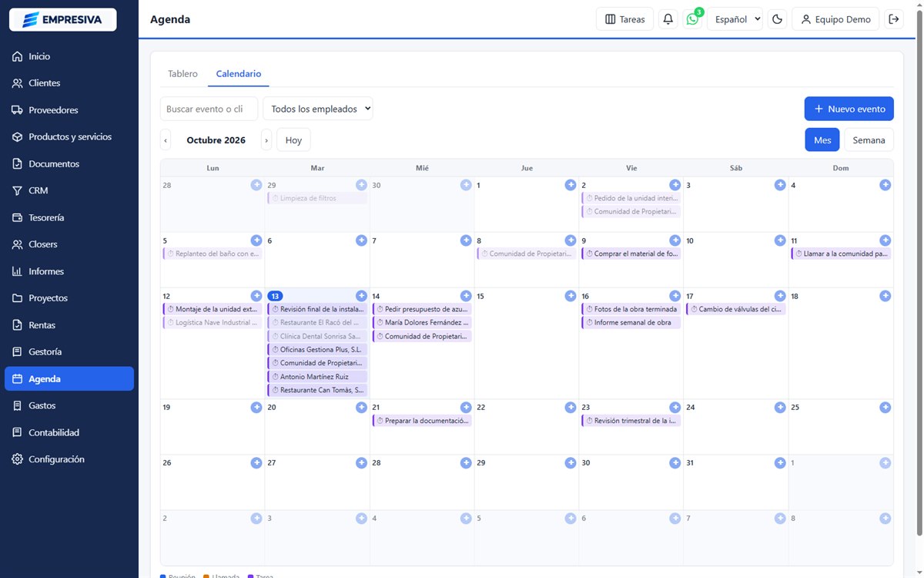Switch calendar to Mes view
The width and height of the screenshot is (924, 578).
822,140
